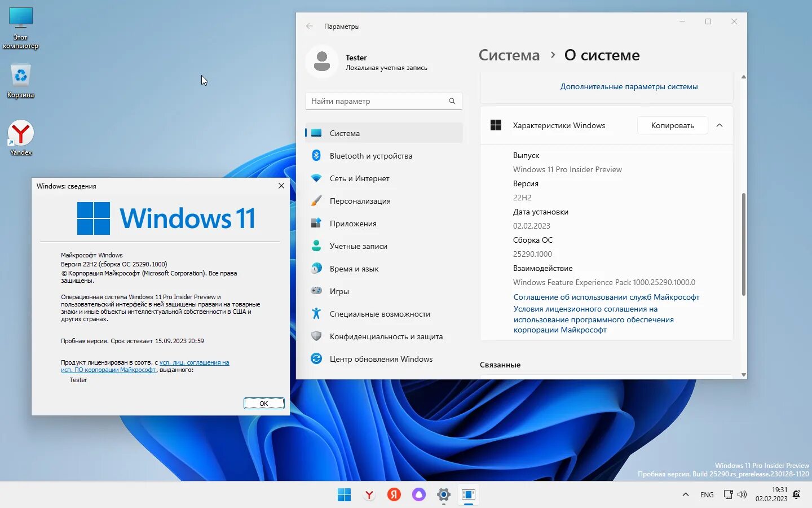Image resolution: width=812 pixels, height=508 pixels.
Task: Go back with the Параметры back arrow
Action: click(310, 26)
